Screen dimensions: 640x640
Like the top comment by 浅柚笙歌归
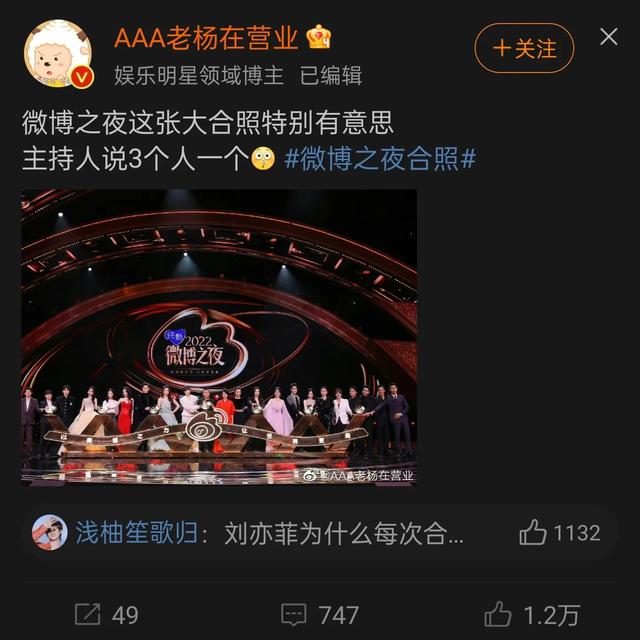pos(533,532)
